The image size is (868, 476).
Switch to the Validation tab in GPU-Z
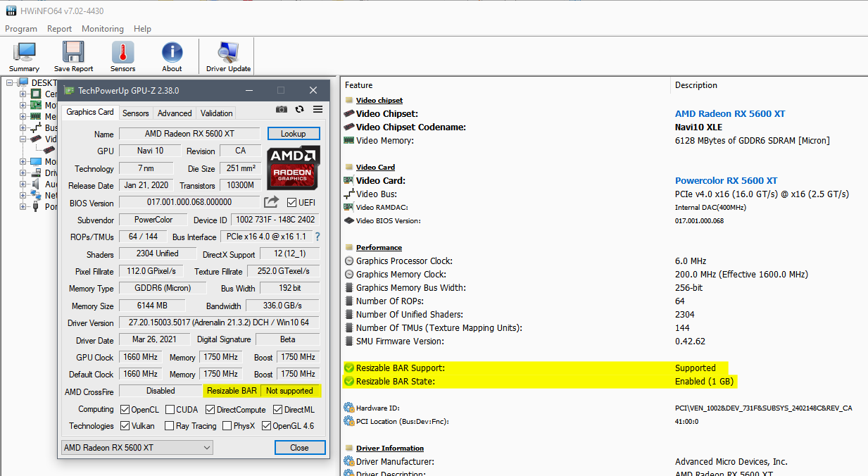point(216,113)
